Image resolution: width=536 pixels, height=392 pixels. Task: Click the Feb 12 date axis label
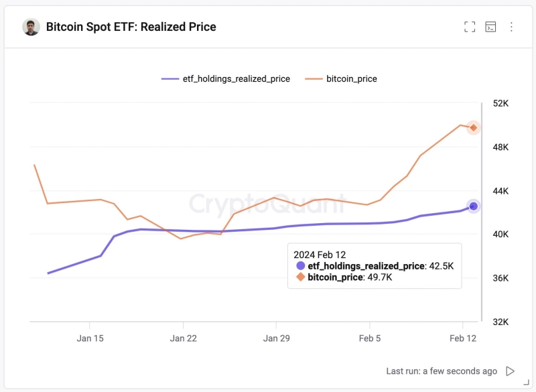462,338
